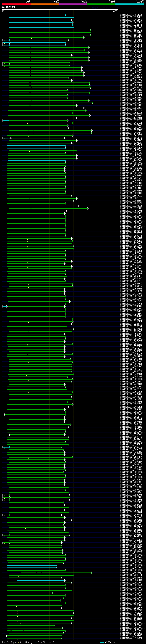This screenshot has width=146, height=644.
Task: Choose hit label UniRef100_B8P448
Action: coord(131,532)
